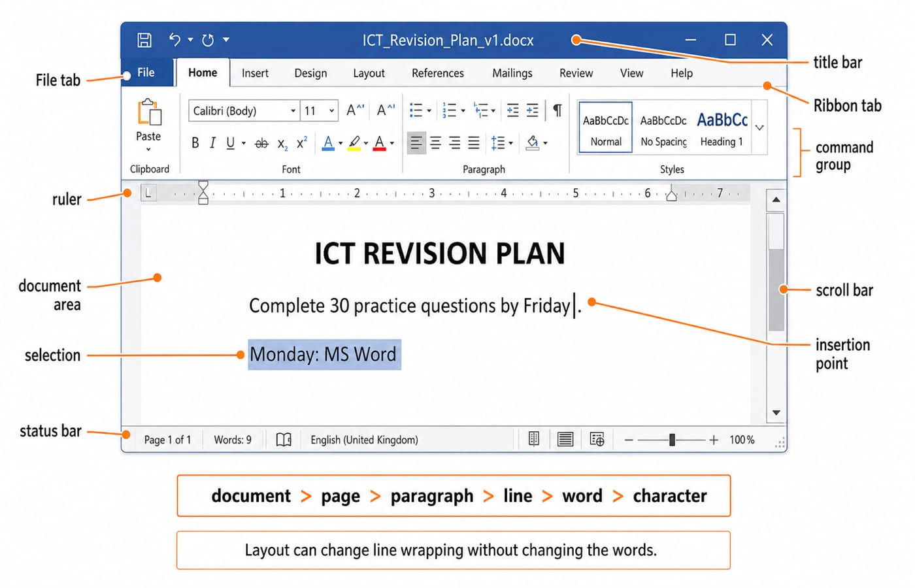Viewport: 915px width, 588px height.
Task: Show paragraph marks with the pilcrow icon
Action: (x=557, y=110)
